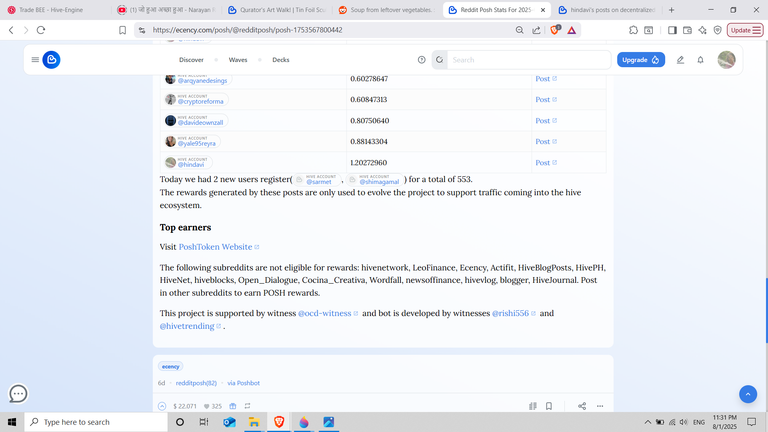Click the write post pencil icon
768x432 pixels.
[680, 60]
